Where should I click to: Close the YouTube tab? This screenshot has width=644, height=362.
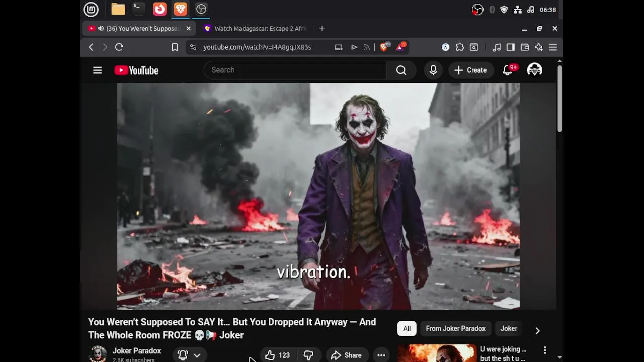(189, 29)
